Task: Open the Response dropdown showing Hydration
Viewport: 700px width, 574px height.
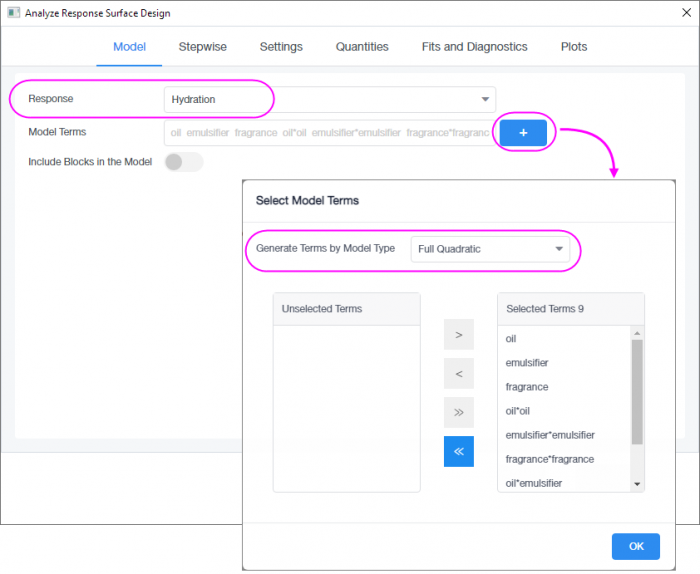Action: (x=330, y=99)
